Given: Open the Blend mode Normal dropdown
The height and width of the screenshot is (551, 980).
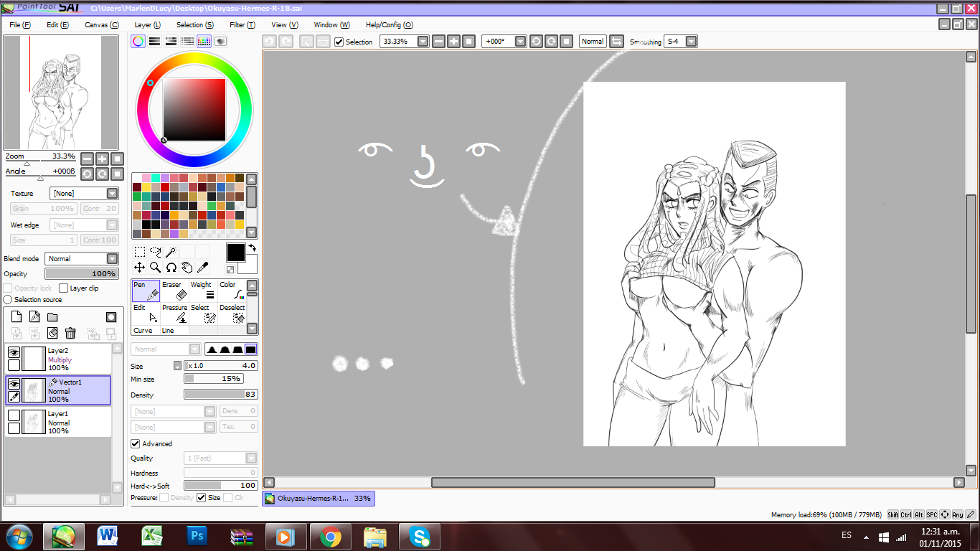Looking at the screenshot, I should pos(81,259).
